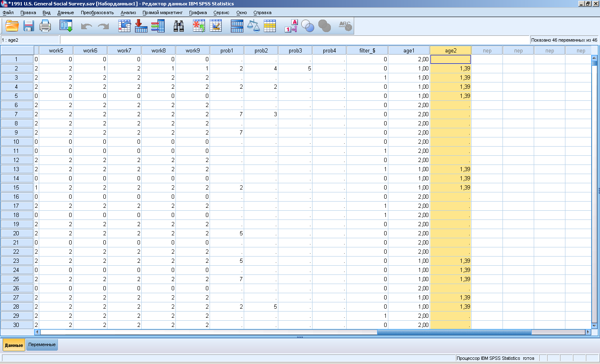Open the Преобразовать menu
This screenshot has height=364, width=600.
coord(97,12)
